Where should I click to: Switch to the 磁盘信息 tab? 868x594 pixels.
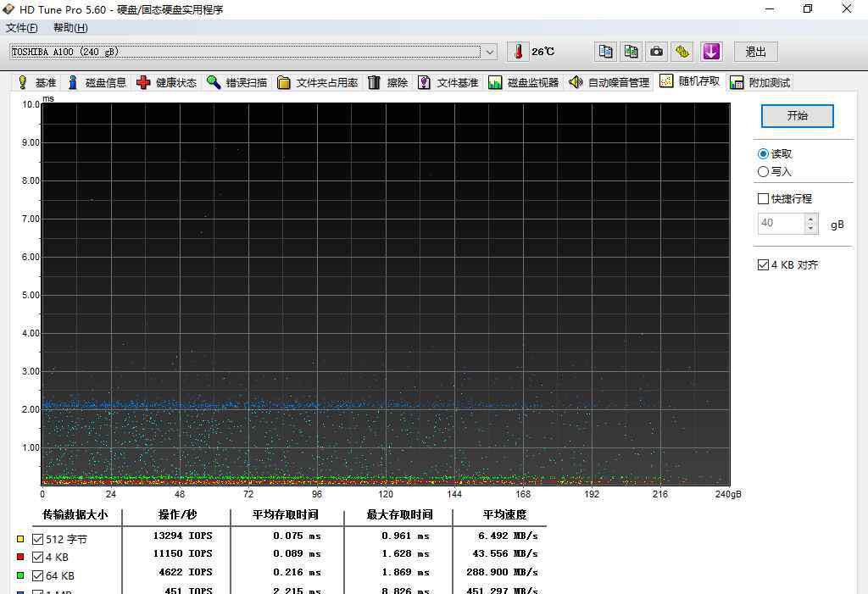[97, 82]
